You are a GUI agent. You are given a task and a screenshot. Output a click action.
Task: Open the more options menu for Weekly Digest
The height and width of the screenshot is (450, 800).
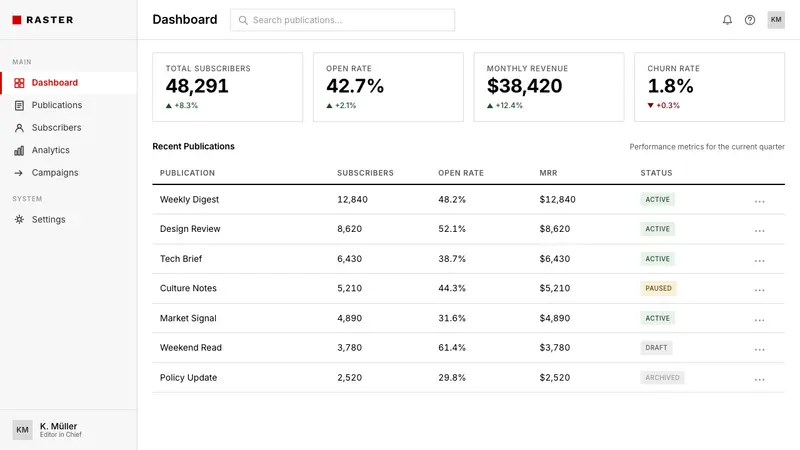click(759, 201)
